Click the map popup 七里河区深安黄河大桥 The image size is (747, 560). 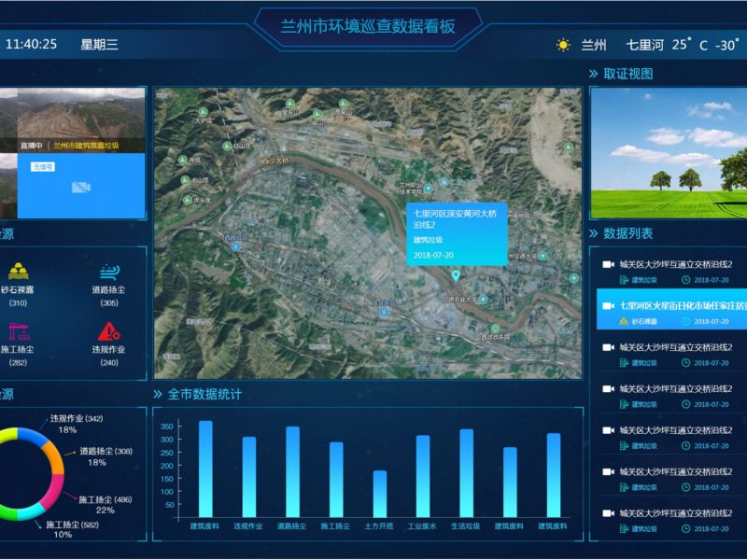pos(456,218)
